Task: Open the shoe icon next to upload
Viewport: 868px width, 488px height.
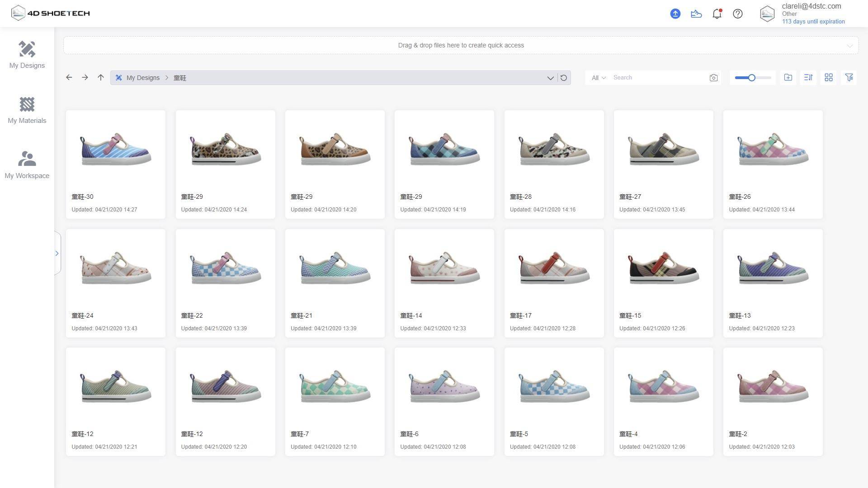Action: point(696,14)
